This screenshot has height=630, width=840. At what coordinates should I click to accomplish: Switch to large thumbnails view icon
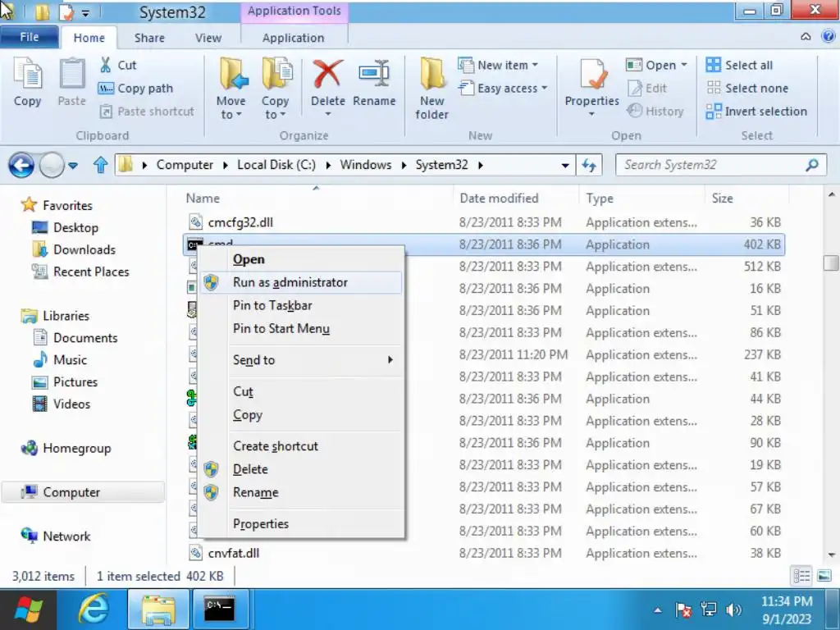[x=824, y=576]
